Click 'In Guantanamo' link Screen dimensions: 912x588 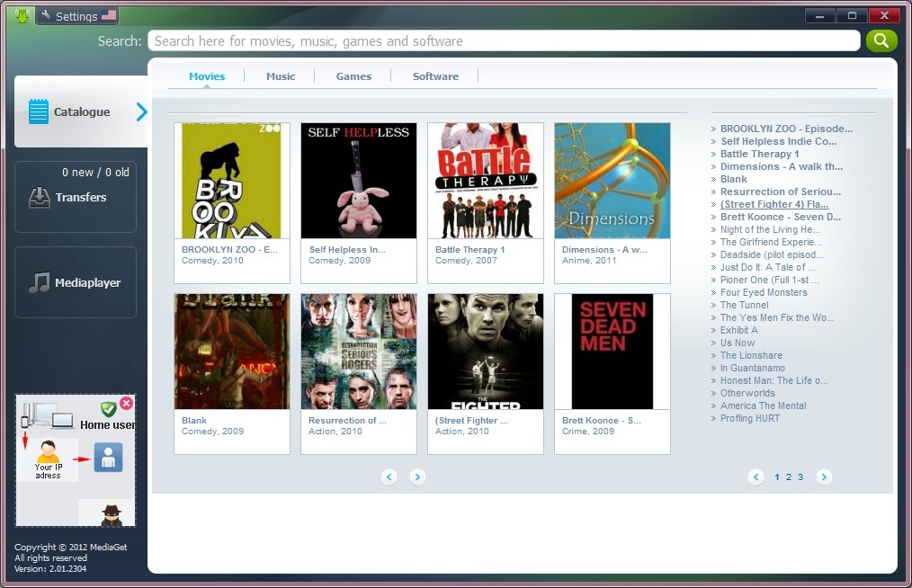(x=753, y=368)
